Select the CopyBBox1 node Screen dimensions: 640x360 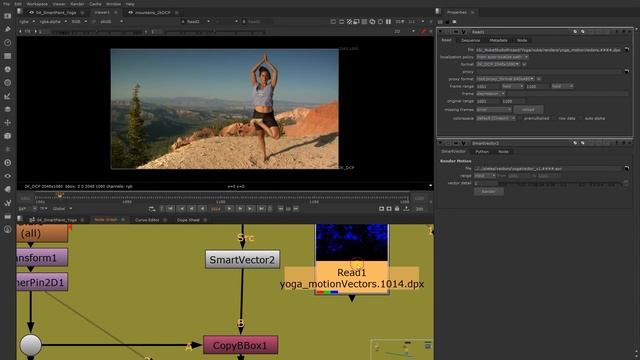[240, 345]
